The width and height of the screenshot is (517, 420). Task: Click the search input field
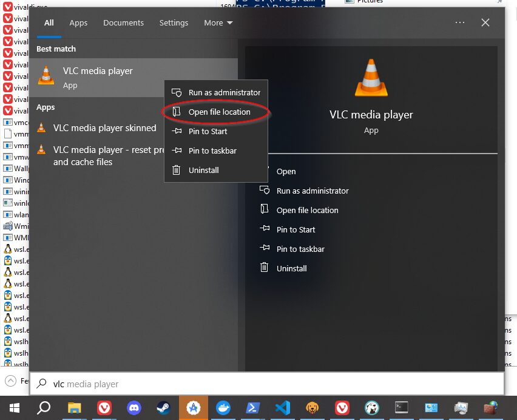267,384
